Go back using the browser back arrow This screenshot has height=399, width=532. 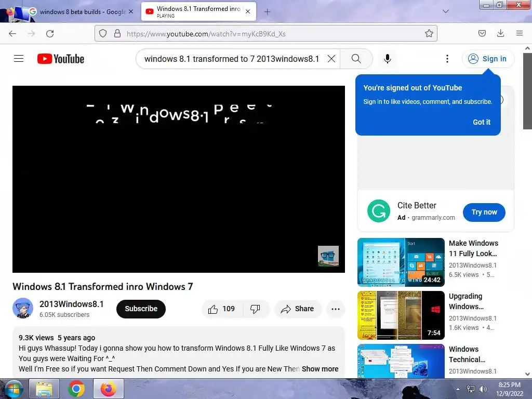tap(12, 34)
